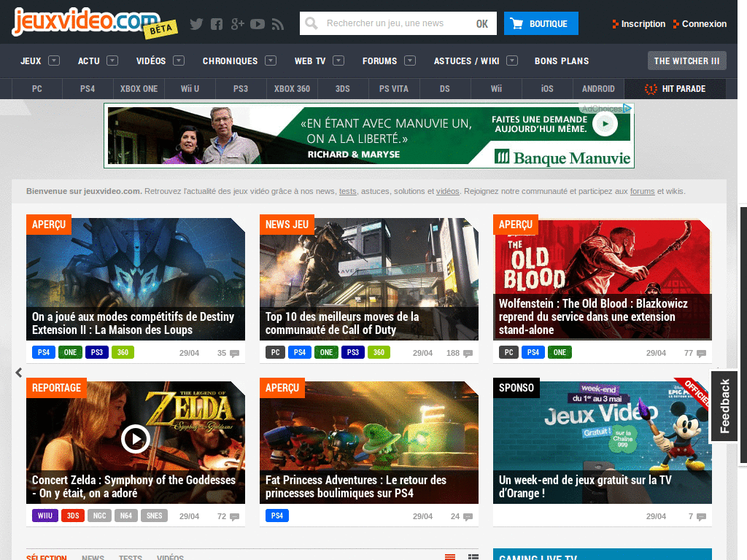747x560 pixels.
Task: Expand the JEUX menu dropdown arrow
Action: 54,61
